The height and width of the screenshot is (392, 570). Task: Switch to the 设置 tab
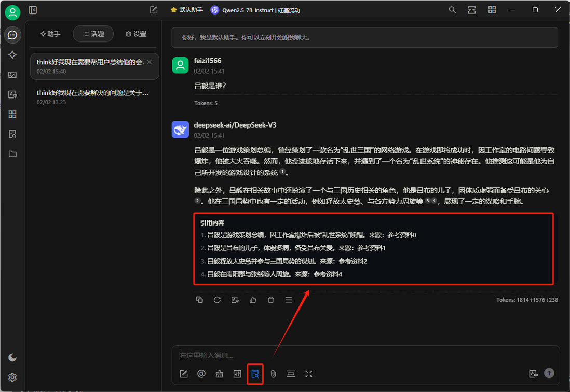pos(136,34)
